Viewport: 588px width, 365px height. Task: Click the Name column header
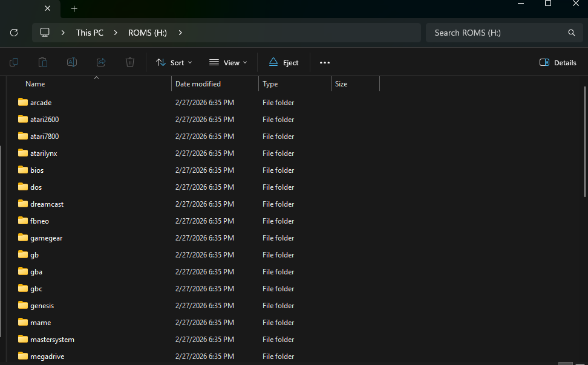pos(35,84)
